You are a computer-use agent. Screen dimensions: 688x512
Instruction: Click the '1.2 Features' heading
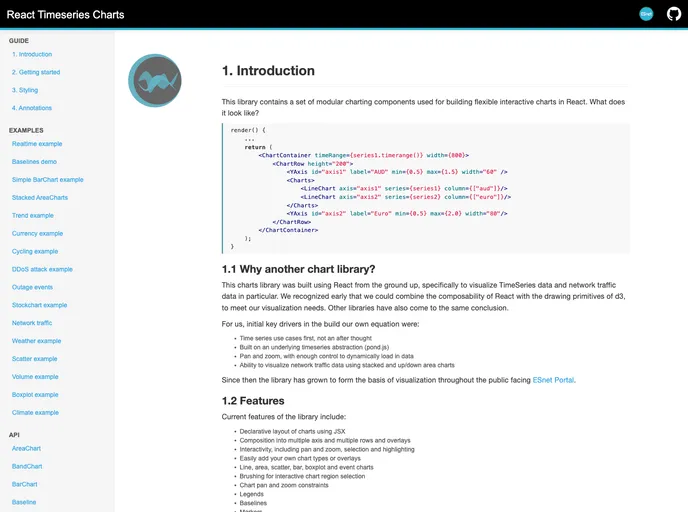click(253, 401)
